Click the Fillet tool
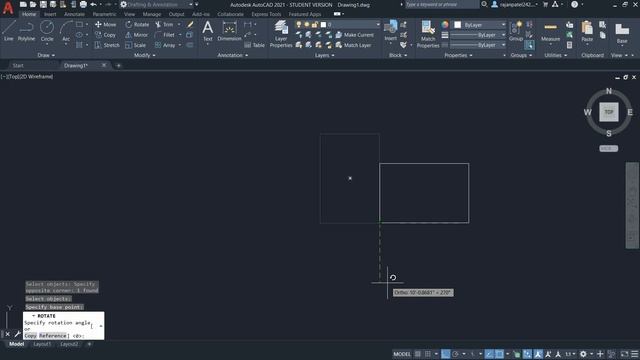Image resolution: width=640 pixels, height=360 pixels. point(165,35)
